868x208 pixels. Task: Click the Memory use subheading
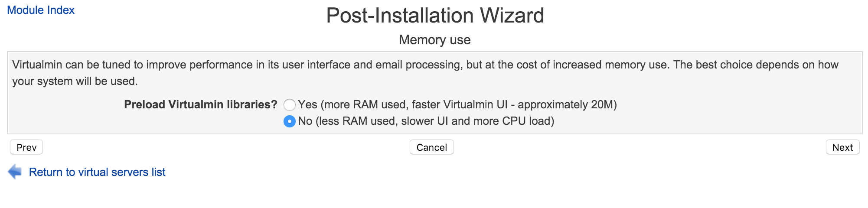(x=435, y=40)
